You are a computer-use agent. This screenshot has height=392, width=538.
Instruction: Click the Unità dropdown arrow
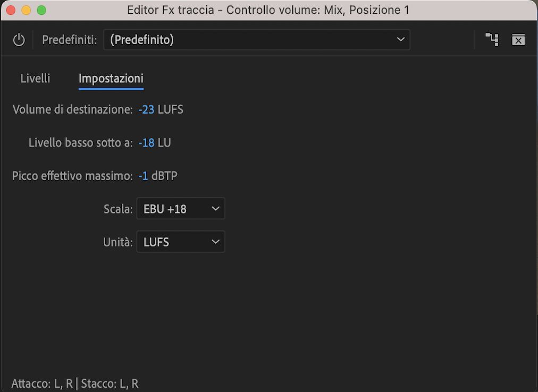click(x=216, y=242)
